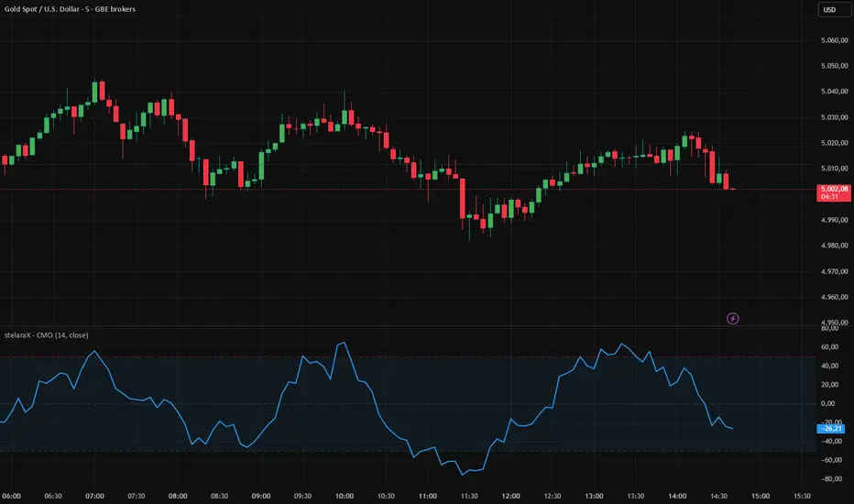854x504 pixels.
Task: Click the 08:30 time axis label
Action: coord(220,496)
